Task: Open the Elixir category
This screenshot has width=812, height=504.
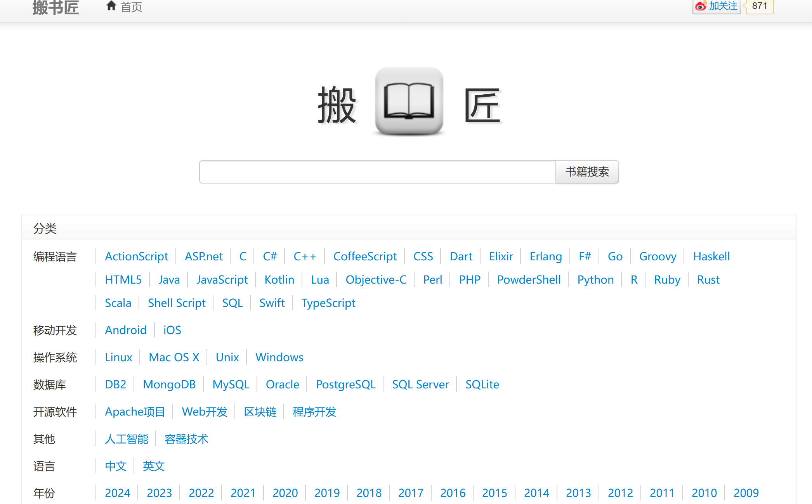Action: 501,256
